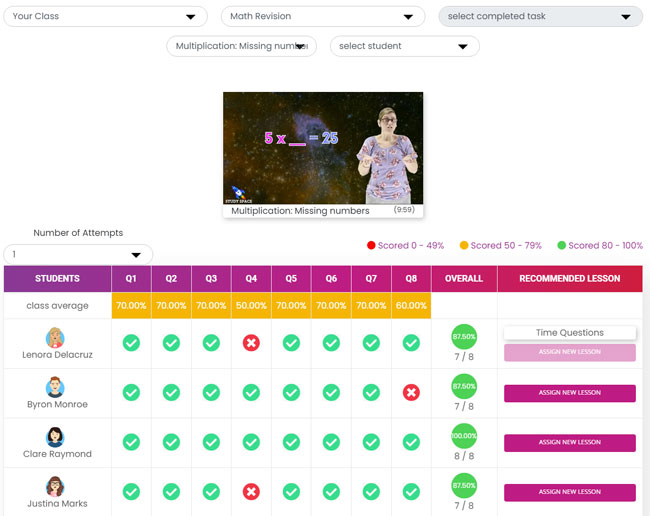Open the Math Revision dropdown

click(x=322, y=17)
